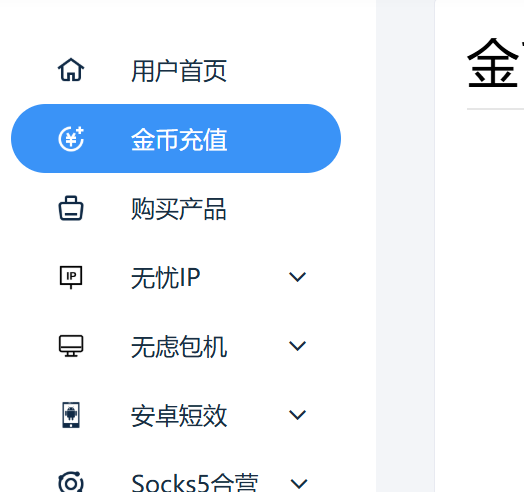This screenshot has width=524, height=492.
Task: Open the Socks5合营 menu text
Action: (x=195, y=483)
